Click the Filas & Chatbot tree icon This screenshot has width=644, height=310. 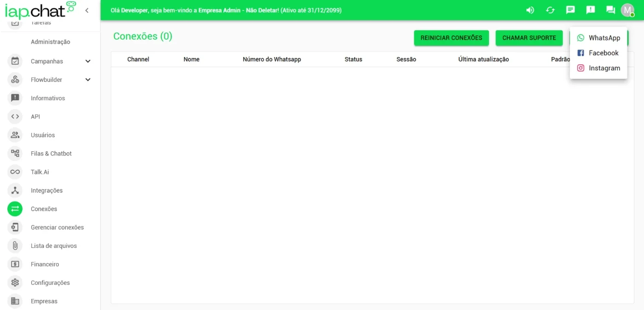pyautogui.click(x=15, y=153)
